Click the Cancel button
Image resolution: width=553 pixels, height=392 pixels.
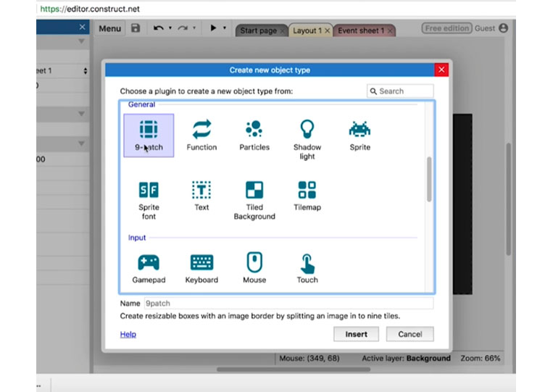tap(409, 334)
